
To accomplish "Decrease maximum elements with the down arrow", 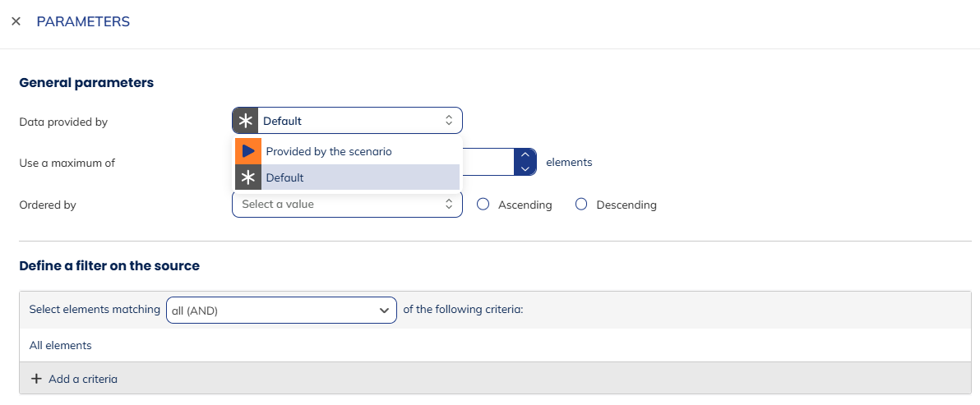I will click(x=525, y=168).
